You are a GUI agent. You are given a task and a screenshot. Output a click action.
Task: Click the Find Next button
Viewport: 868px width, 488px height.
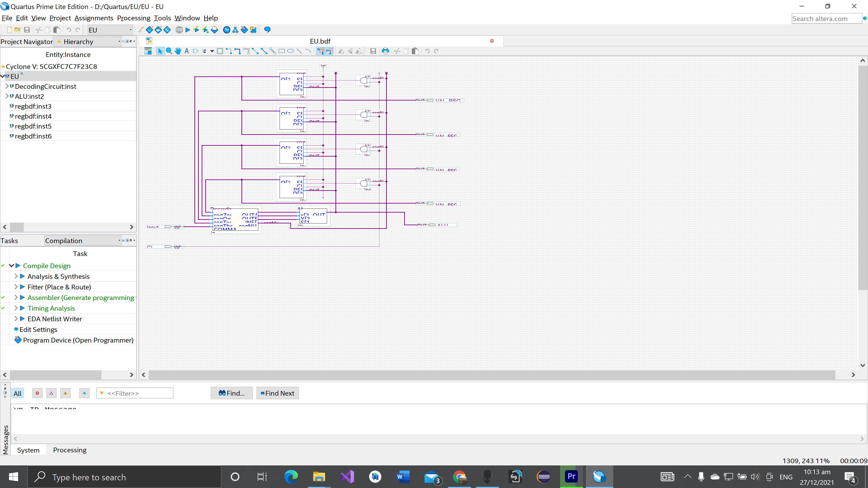pyautogui.click(x=277, y=393)
